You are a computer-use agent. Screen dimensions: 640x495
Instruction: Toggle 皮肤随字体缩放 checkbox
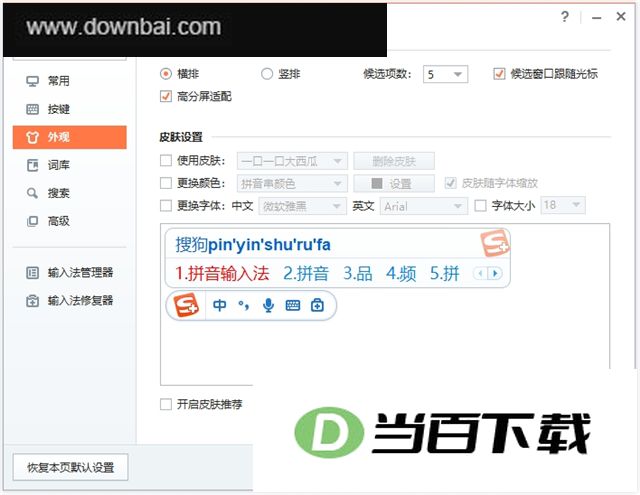(450, 183)
